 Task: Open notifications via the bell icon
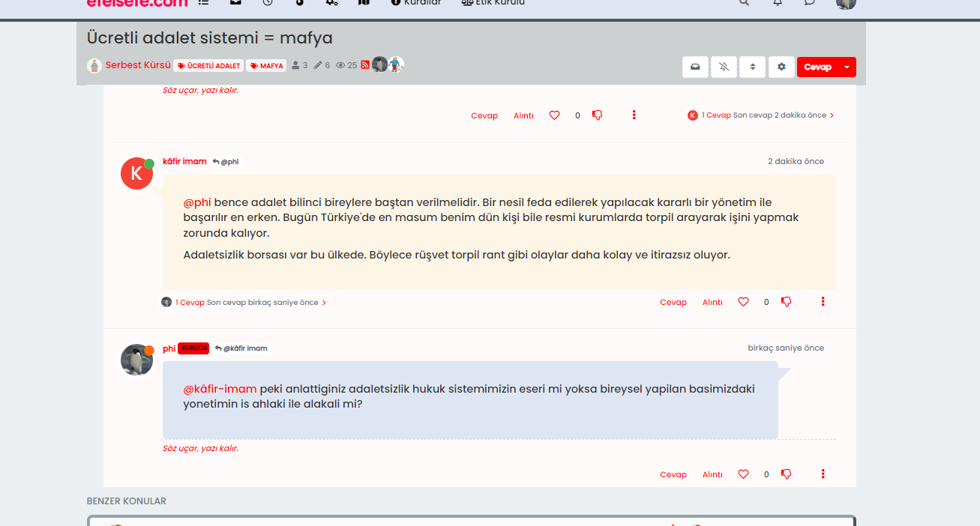coord(778,3)
